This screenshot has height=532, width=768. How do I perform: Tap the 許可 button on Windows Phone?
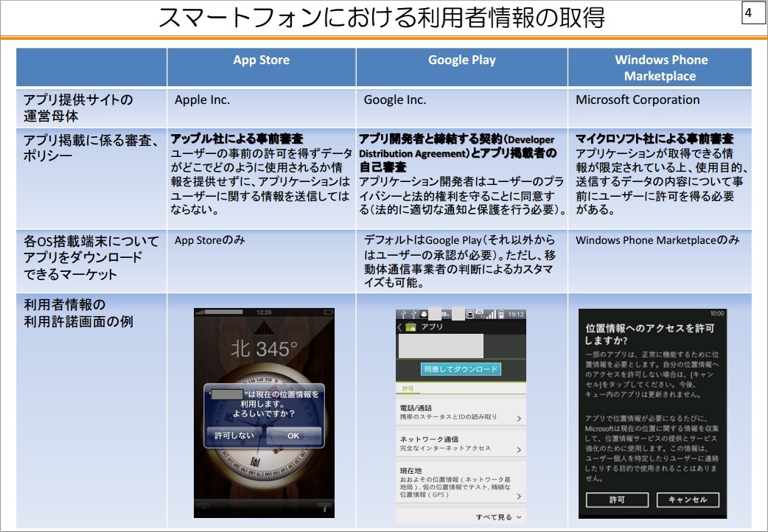[x=617, y=500]
